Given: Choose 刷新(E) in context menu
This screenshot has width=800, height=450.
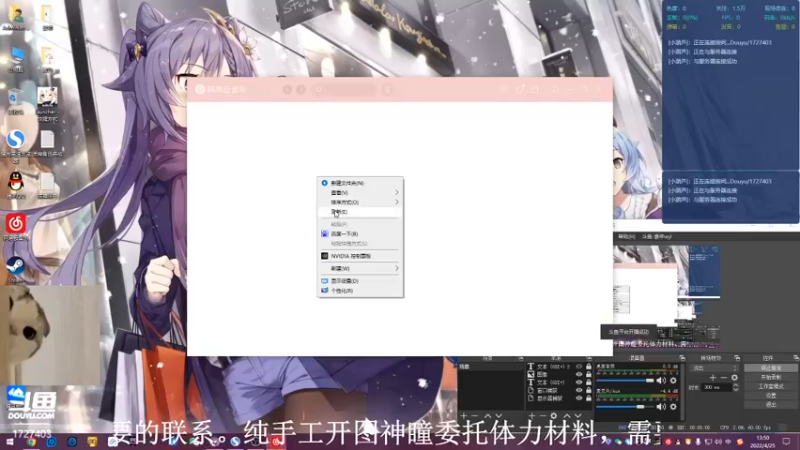Looking at the screenshot, I should [360, 212].
